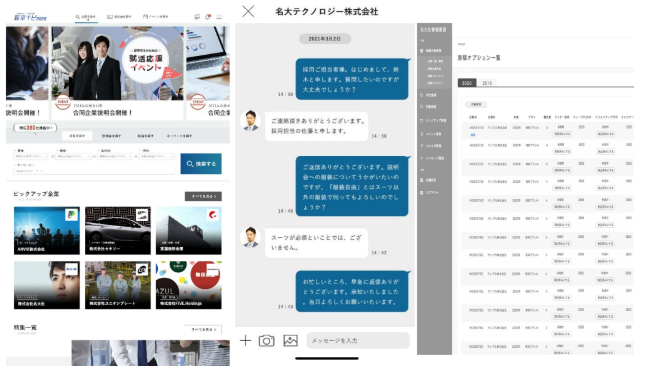
Task: Close the 名大テクノロジー株式会社 chat with the X
Action: [248, 11]
